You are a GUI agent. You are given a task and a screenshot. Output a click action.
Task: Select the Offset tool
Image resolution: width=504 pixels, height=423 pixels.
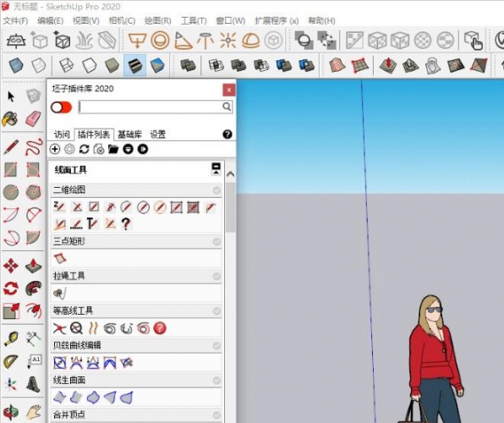click(x=34, y=311)
